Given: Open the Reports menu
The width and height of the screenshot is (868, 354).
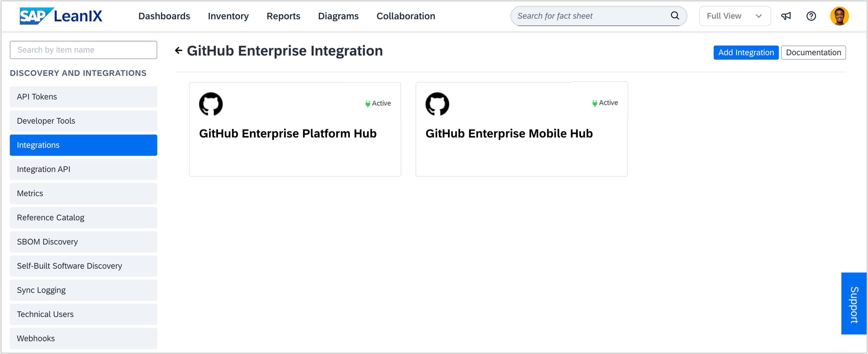Looking at the screenshot, I should [x=283, y=16].
